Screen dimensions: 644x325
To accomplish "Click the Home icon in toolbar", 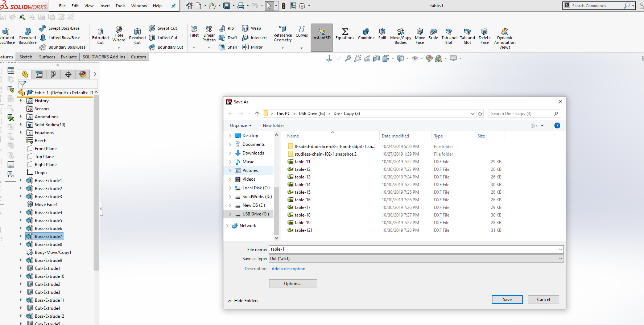I will [189, 6].
